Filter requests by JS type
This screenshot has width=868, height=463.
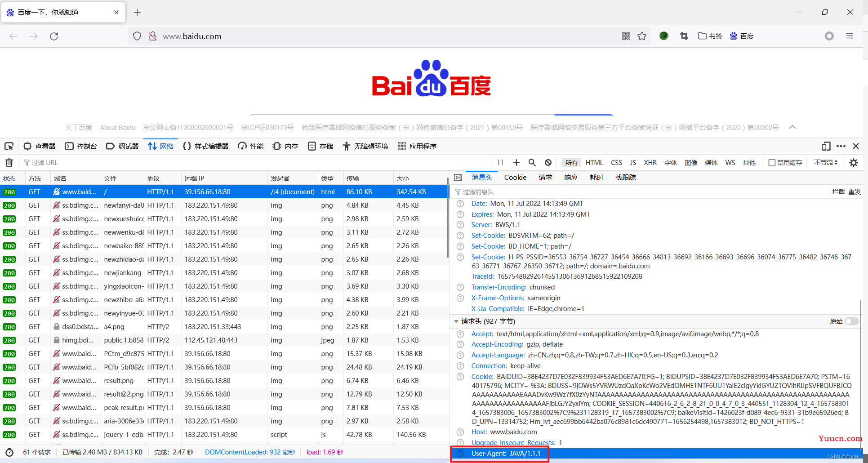[x=633, y=163]
